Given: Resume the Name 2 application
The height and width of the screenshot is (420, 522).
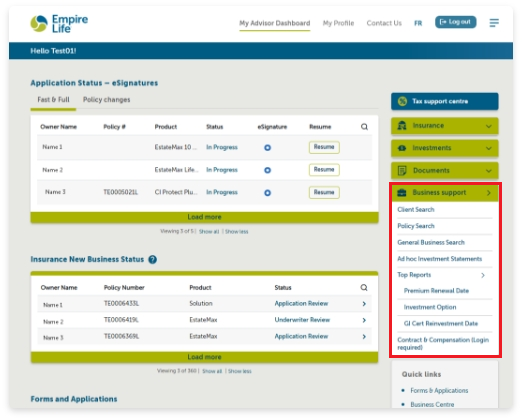Looking at the screenshot, I should 324,170.
